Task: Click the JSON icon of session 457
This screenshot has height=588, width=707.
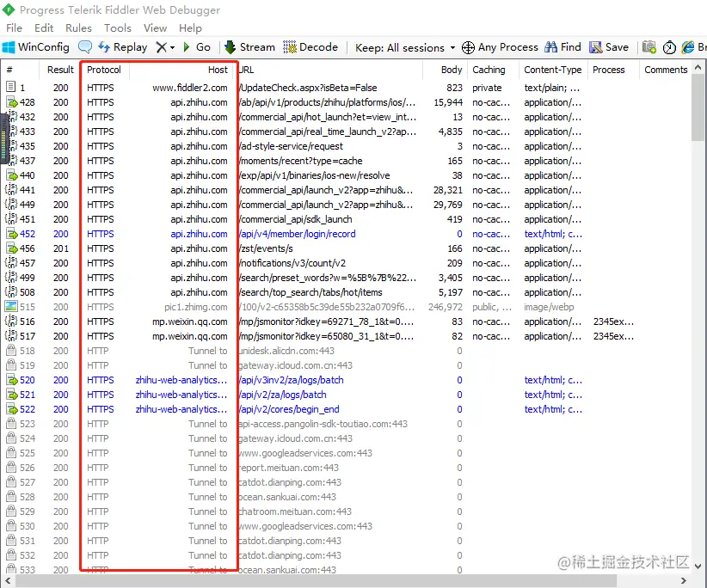Action: (x=11, y=263)
